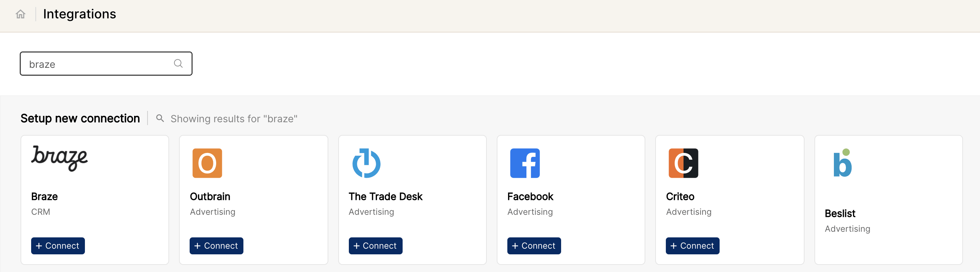Click the Outbrain orange logo icon
The height and width of the screenshot is (272, 980).
(x=207, y=163)
